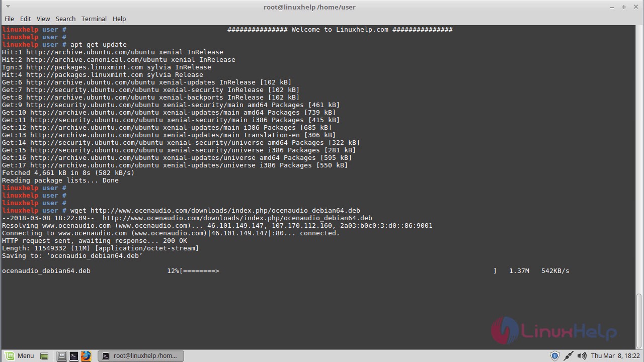This screenshot has width=644, height=362.
Task: Close the terminal window
Action: pos(635,7)
